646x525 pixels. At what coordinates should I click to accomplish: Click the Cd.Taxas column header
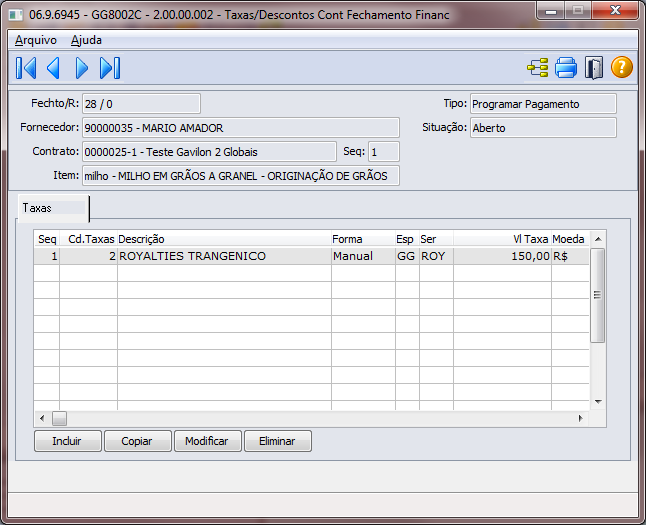(x=89, y=239)
